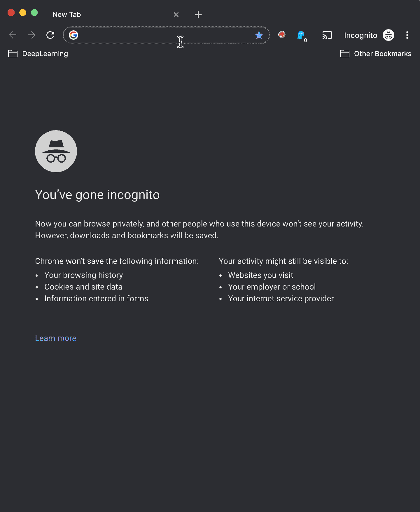Expand the Other Bookmarks folder

pos(376,54)
